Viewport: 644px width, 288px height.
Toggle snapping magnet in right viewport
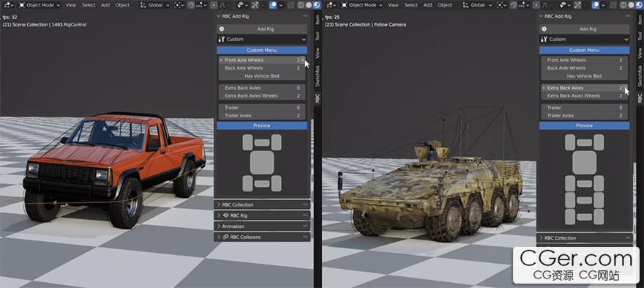coord(514,5)
